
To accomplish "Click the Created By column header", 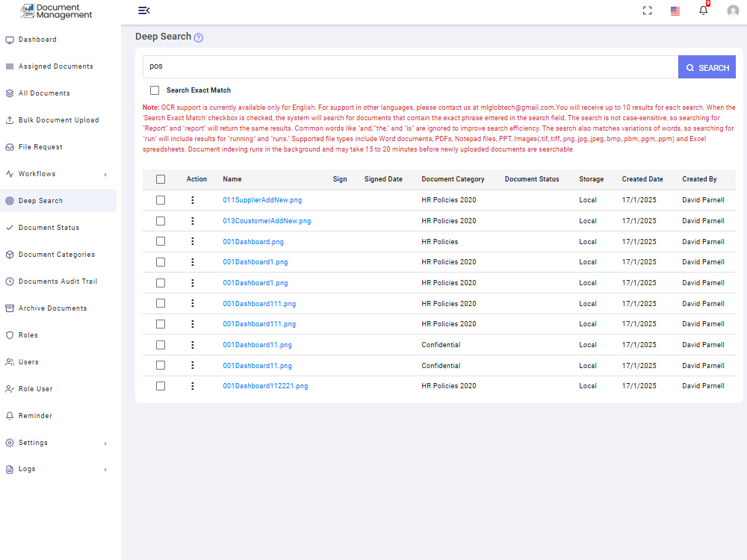I will coord(699,179).
